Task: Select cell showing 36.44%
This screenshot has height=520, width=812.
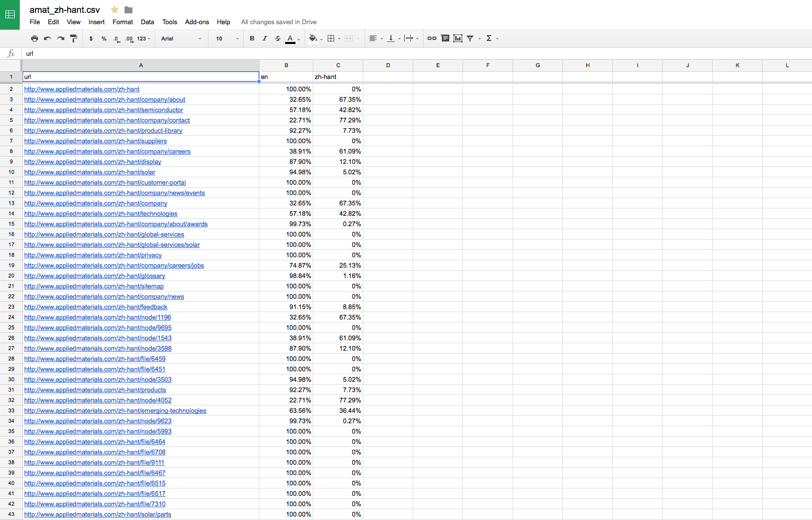Action: click(x=338, y=410)
